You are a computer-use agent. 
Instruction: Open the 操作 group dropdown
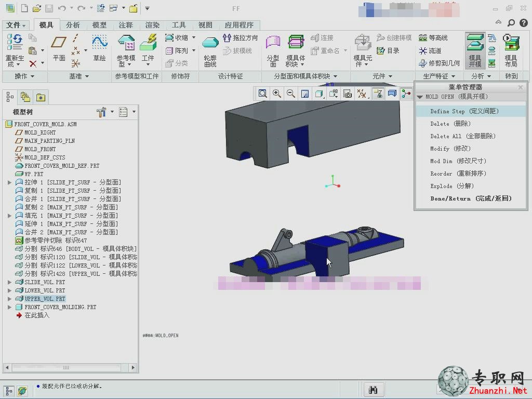24,76
